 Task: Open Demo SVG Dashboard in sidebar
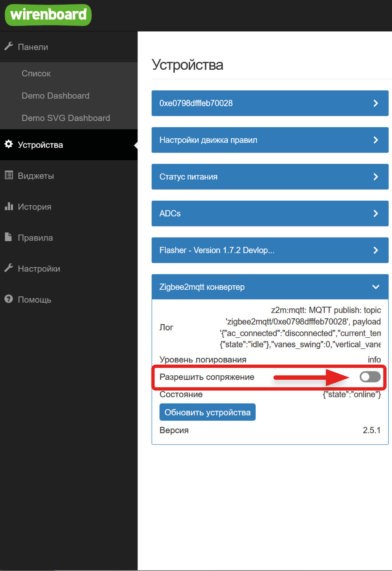click(66, 118)
